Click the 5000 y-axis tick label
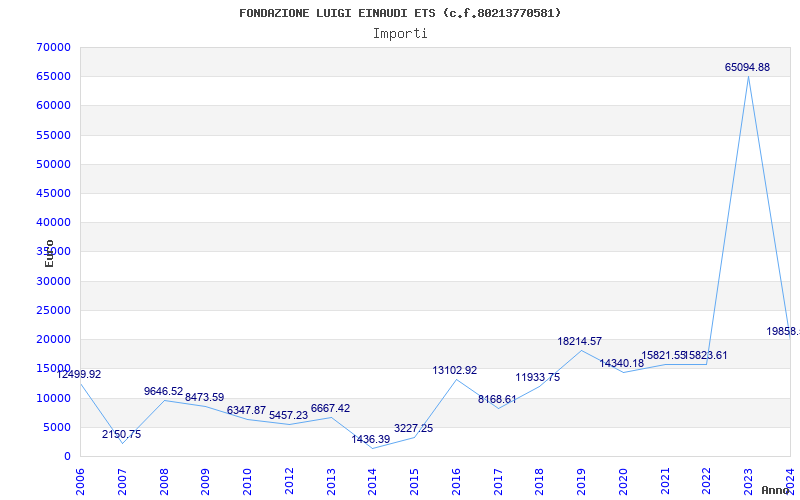This screenshot has height=500, width=800. [x=57, y=427]
